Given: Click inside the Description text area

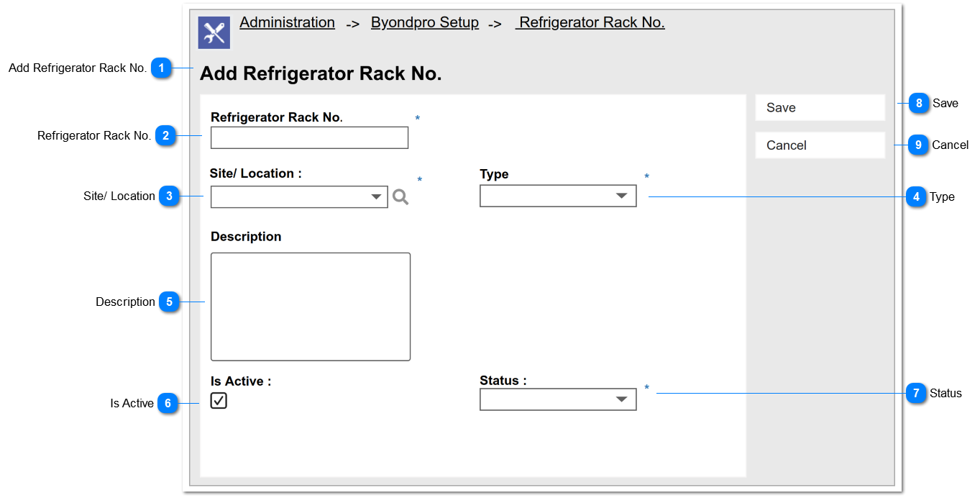Looking at the screenshot, I should point(311,307).
